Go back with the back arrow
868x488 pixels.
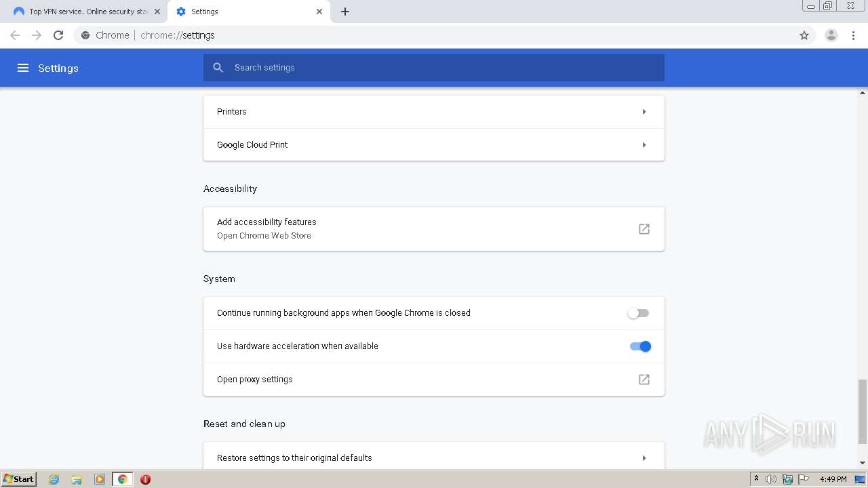tap(15, 35)
